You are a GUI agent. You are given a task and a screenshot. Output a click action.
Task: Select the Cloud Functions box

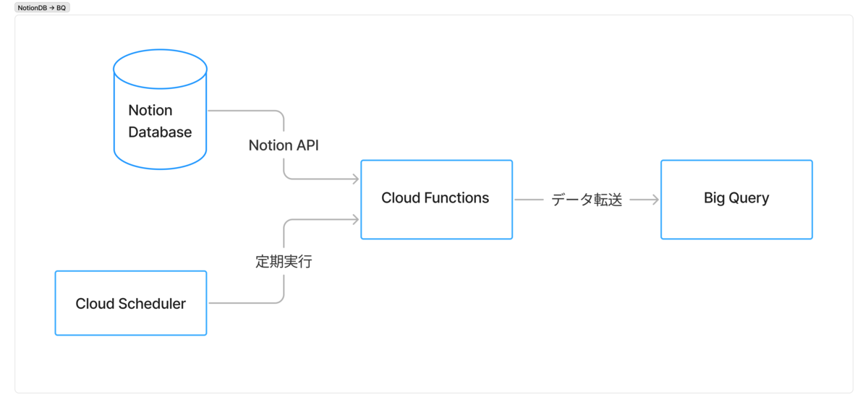[436, 200]
